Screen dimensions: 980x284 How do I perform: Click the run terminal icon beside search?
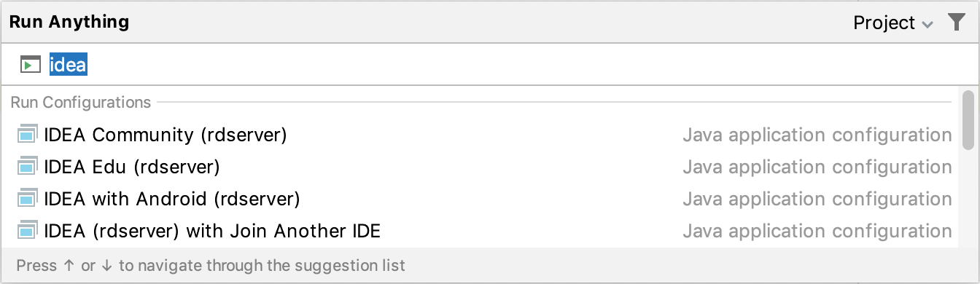(30, 65)
